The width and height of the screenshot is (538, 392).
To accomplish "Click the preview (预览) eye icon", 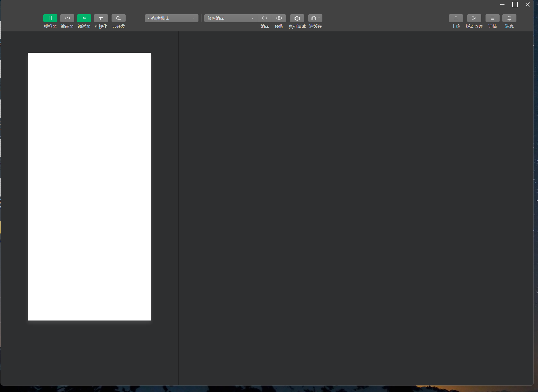I will coord(279,18).
